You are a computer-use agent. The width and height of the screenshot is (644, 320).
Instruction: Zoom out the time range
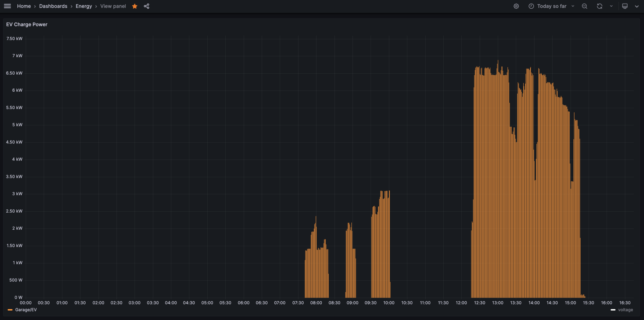pos(584,6)
